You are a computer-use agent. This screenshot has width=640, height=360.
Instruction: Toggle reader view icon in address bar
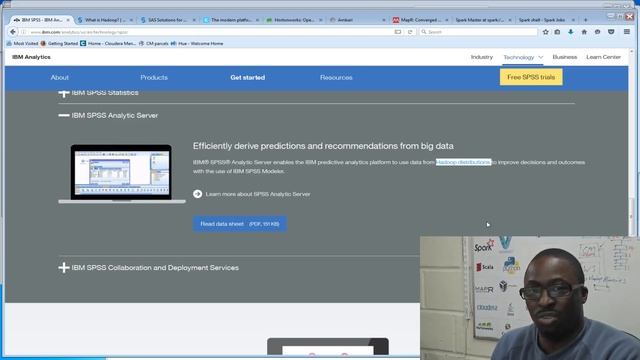[x=398, y=32]
